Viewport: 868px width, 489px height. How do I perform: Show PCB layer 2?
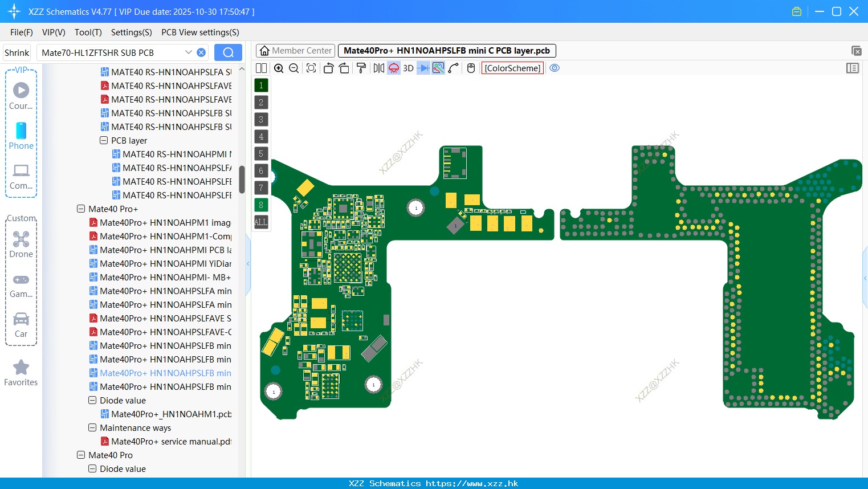click(261, 102)
